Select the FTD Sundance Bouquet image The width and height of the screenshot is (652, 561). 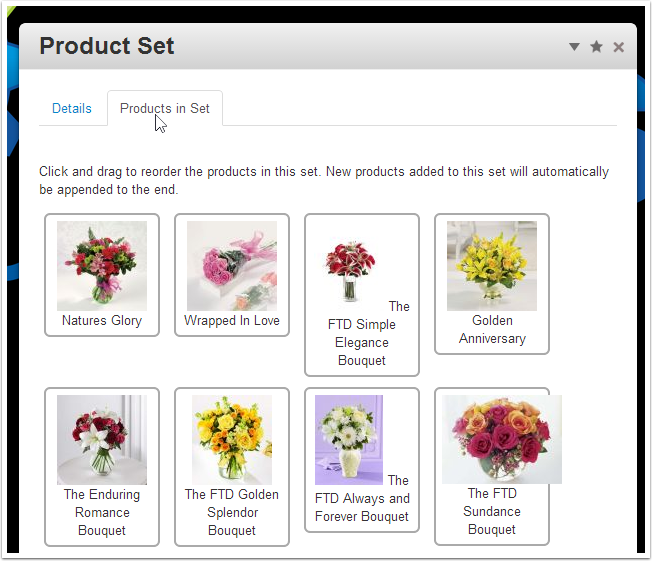[x=501, y=439]
